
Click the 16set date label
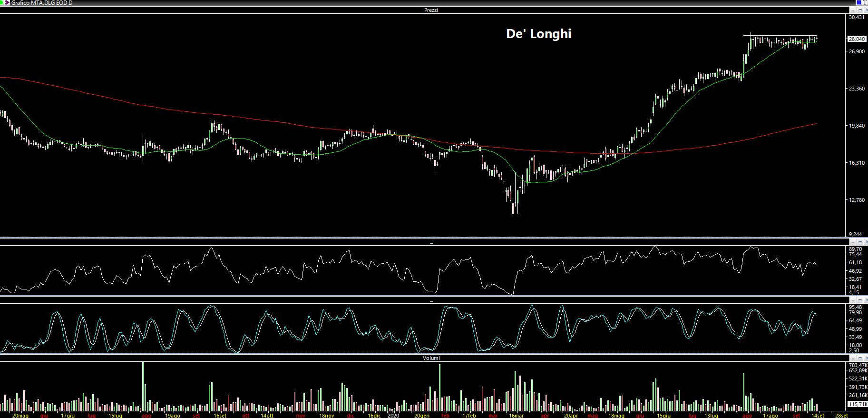(220, 415)
